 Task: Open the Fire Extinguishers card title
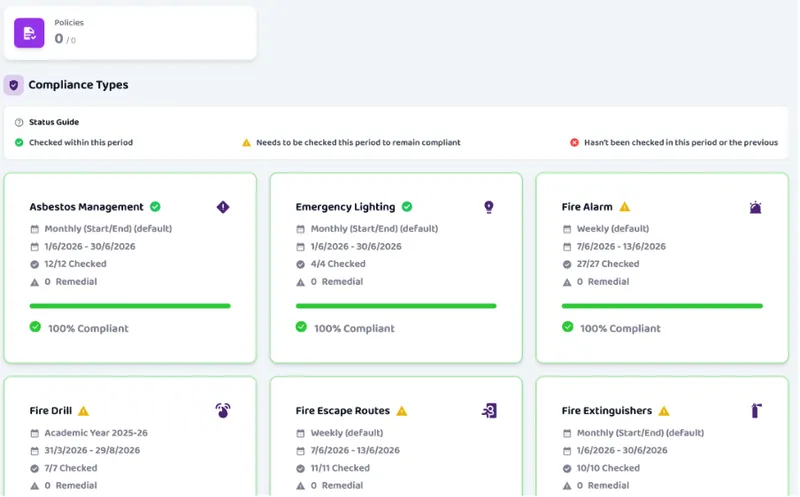pos(607,411)
